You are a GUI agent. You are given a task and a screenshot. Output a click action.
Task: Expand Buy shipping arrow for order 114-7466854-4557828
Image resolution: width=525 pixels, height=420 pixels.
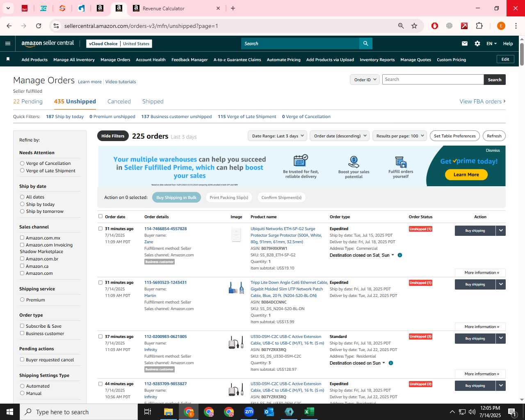[x=501, y=231]
